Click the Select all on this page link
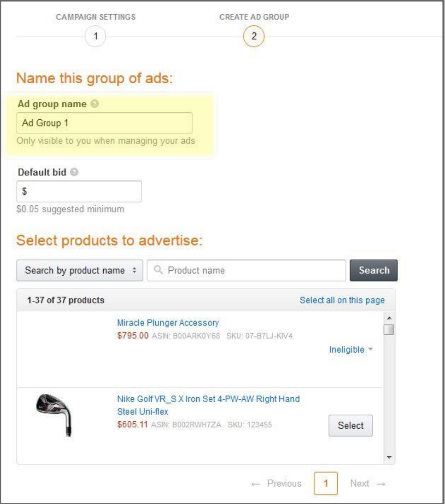Viewport: 445px width, 504px height. click(x=342, y=300)
